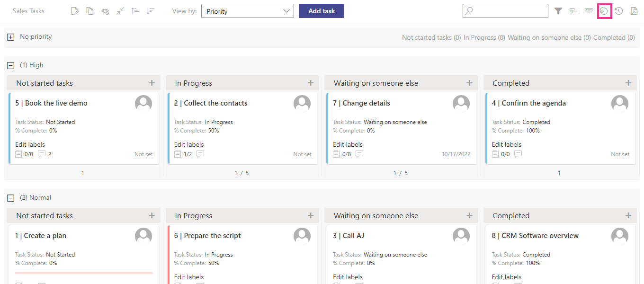Image resolution: width=644 pixels, height=284 pixels.
Task: Sort tasks in descending order
Action: (x=151, y=10)
